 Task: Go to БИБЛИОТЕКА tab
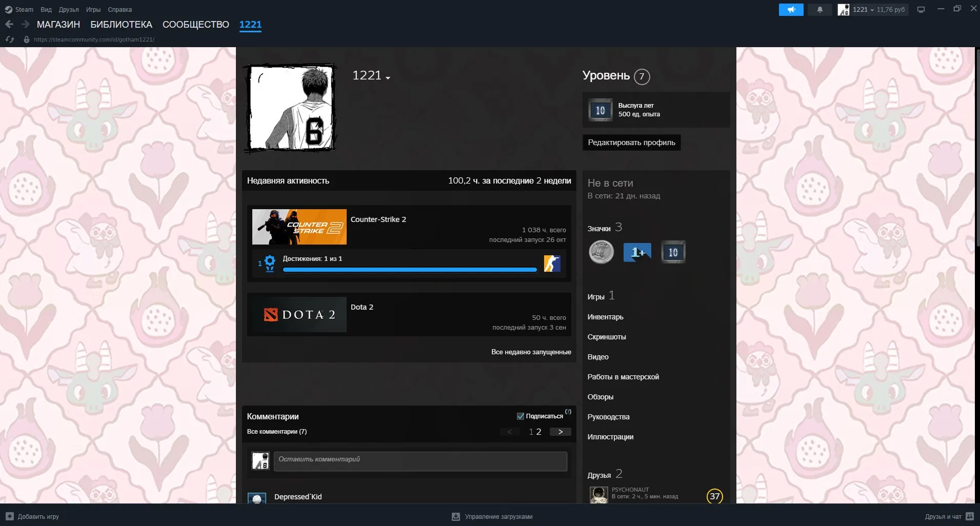pos(122,24)
